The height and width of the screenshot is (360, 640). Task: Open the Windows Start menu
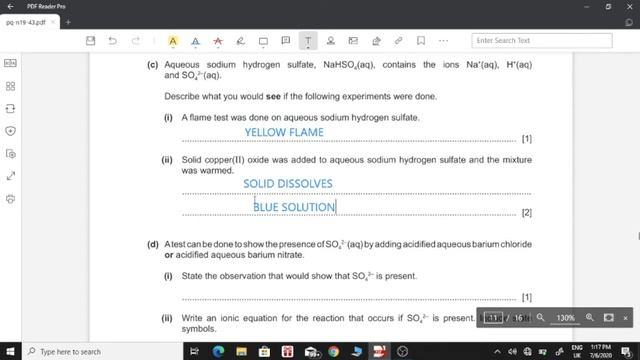coord(11,351)
